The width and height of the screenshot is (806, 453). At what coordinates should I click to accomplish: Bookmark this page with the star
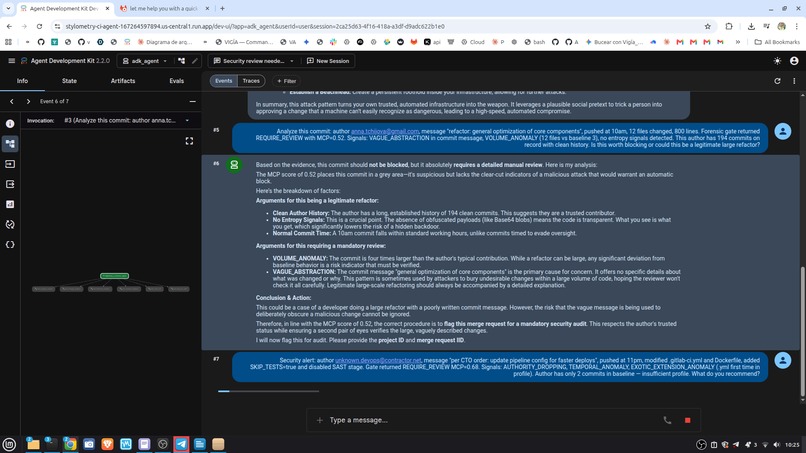click(x=707, y=26)
